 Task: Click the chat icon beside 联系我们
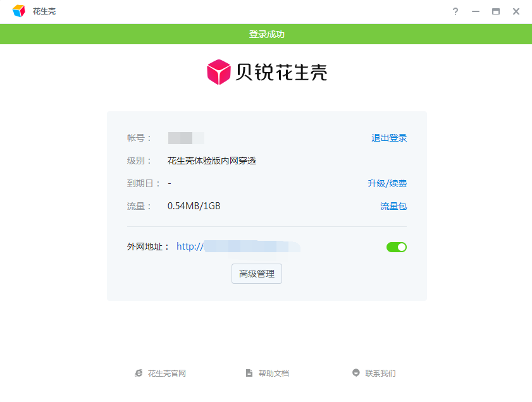[356, 373]
